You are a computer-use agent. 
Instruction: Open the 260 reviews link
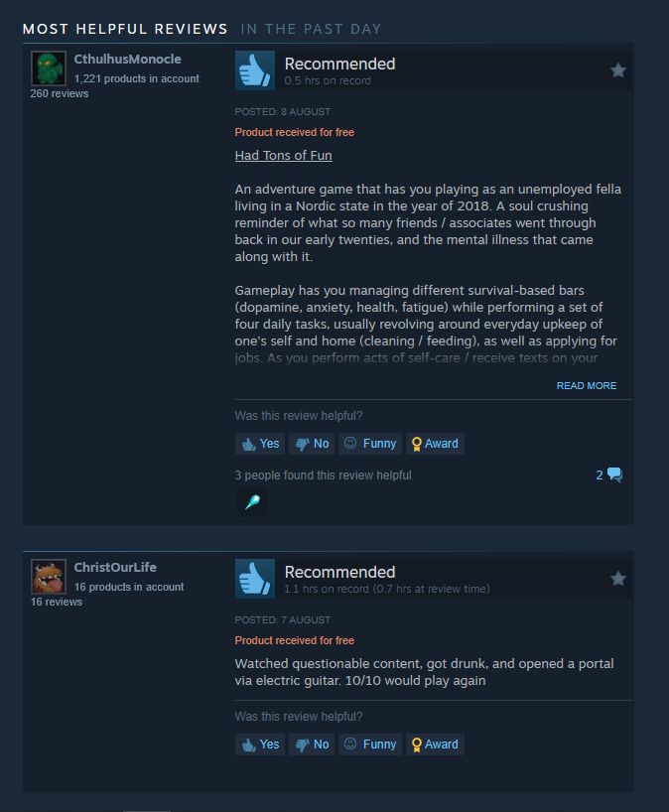tap(59, 93)
